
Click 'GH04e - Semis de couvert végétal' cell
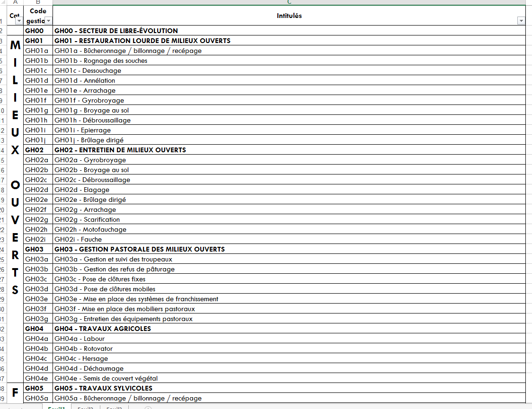click(x=289, y=378)
